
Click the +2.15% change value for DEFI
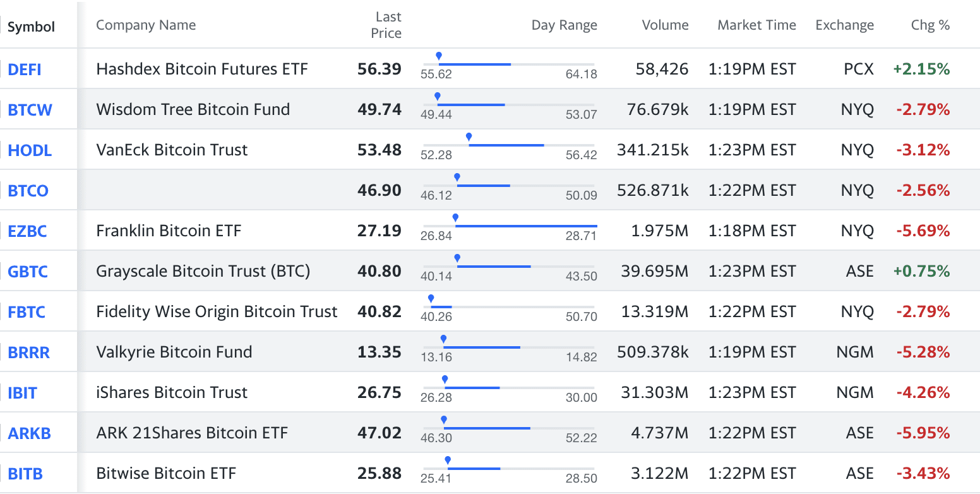pos(921,69)
